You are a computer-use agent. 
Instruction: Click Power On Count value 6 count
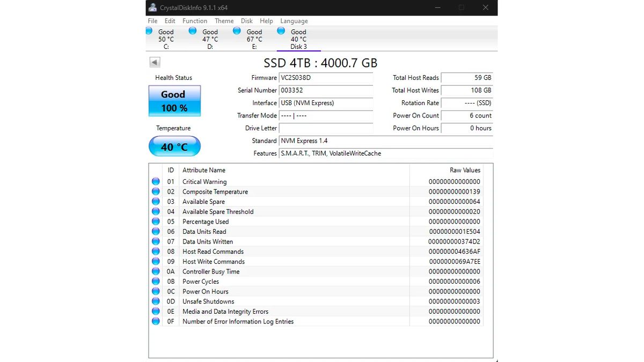[x=467, y=115]
